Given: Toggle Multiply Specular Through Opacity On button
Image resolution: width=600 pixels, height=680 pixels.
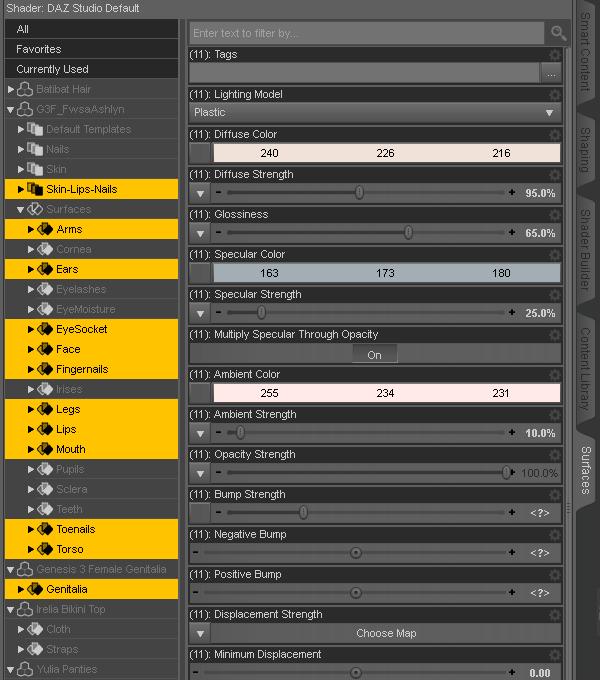Looking at the screenshot, I should [x=375, y=355].
